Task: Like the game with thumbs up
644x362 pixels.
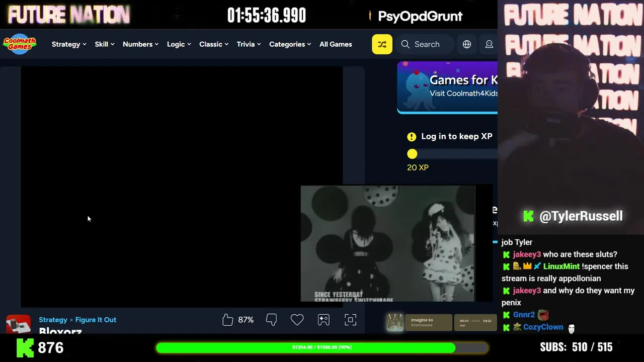Action: click(228, 320)
